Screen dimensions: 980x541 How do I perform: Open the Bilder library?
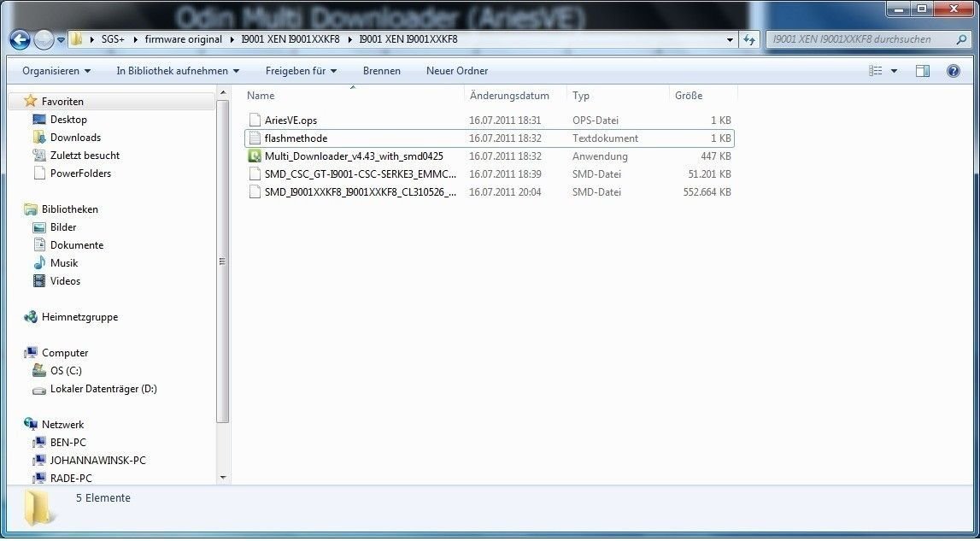click(x=62, y=227)
